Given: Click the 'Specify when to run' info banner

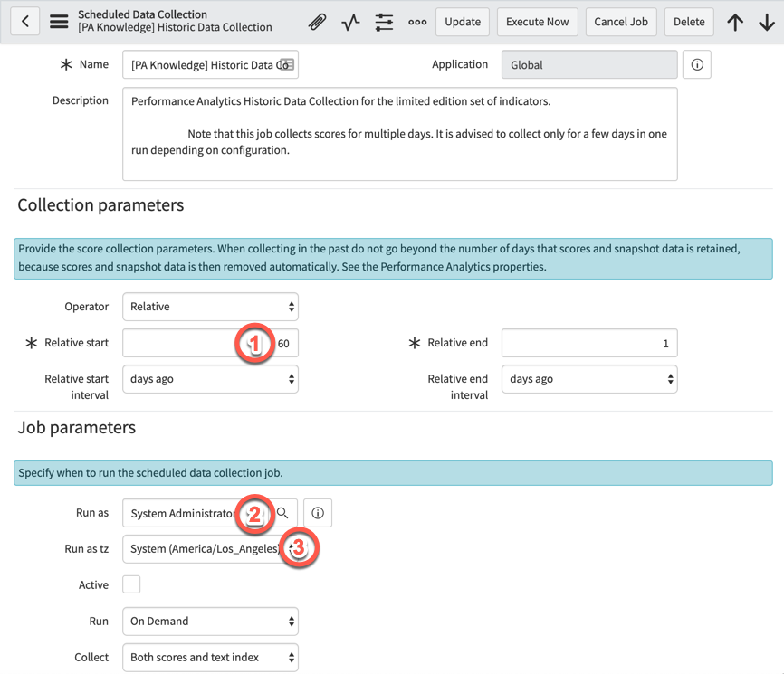Looking at the screenshot, I should 393,472.
